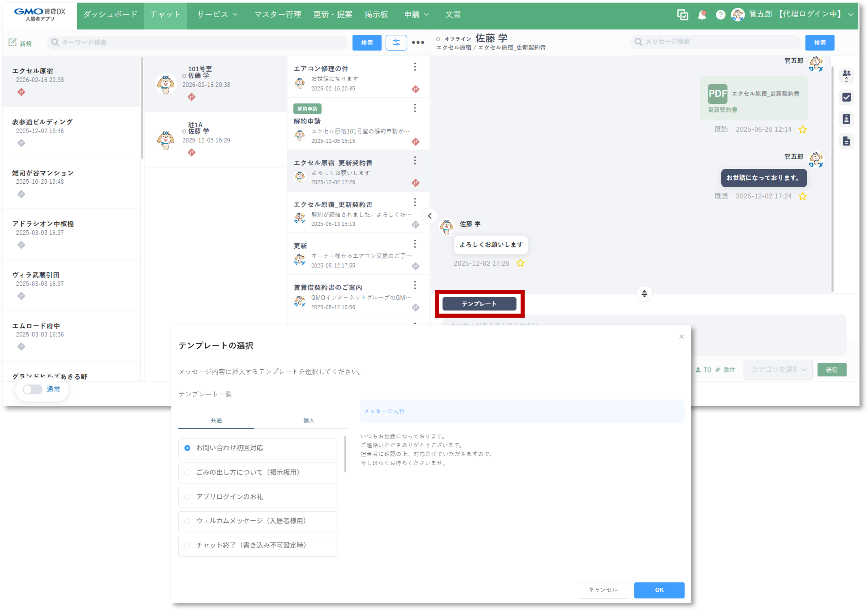Switch to the 共通 template tab
868x611 pixels.
pyautogui.click(x=216, y=421)
